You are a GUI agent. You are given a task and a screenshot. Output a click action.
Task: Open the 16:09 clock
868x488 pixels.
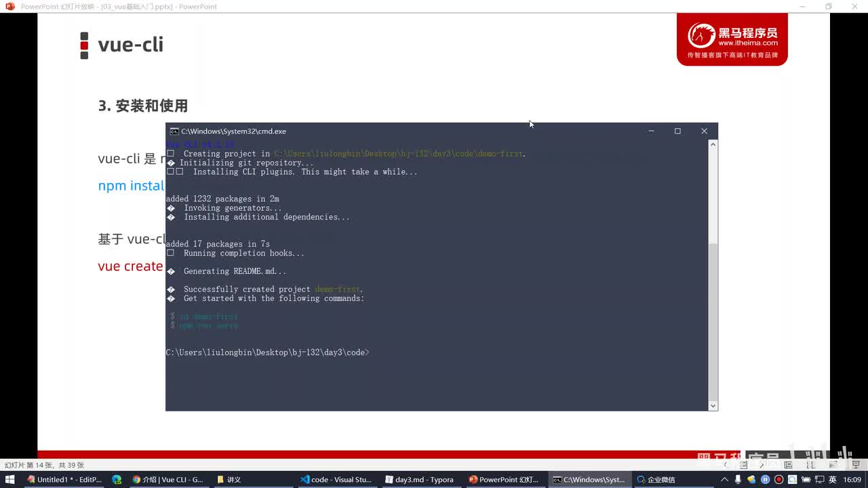pos(852,479)
